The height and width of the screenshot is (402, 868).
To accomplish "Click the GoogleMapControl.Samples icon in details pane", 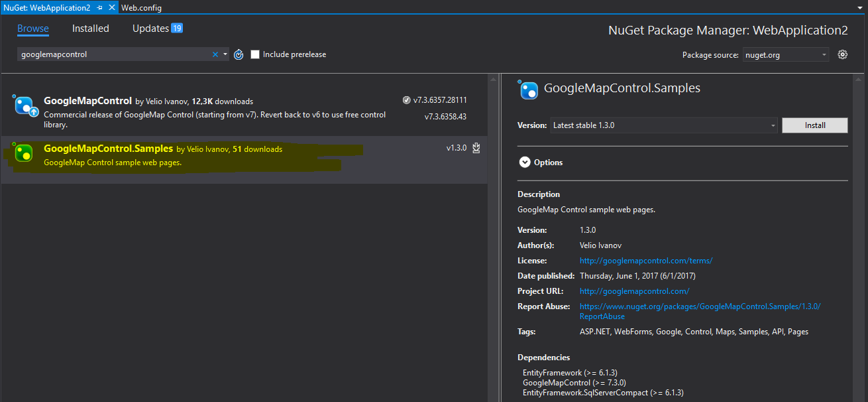I will click(x=529, y=90).
